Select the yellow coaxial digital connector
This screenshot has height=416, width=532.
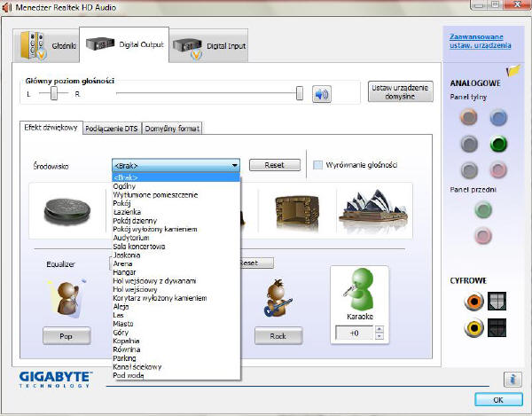473,328
